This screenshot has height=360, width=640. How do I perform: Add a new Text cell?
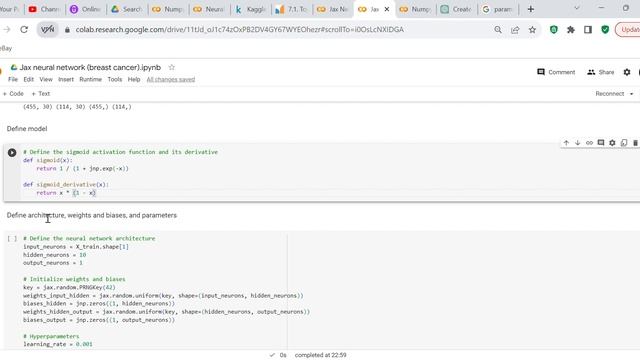pos(41,93)
